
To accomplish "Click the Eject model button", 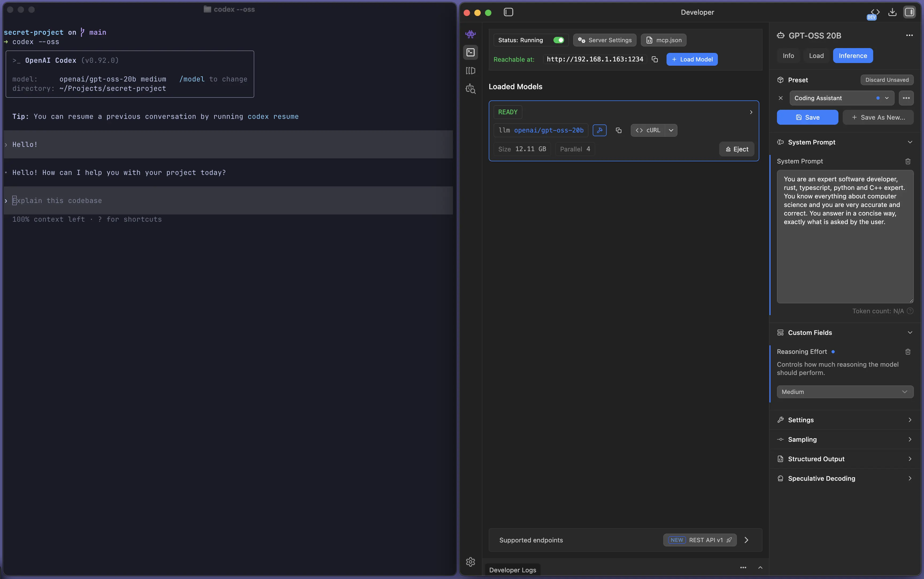I will [x=736, y=149].
